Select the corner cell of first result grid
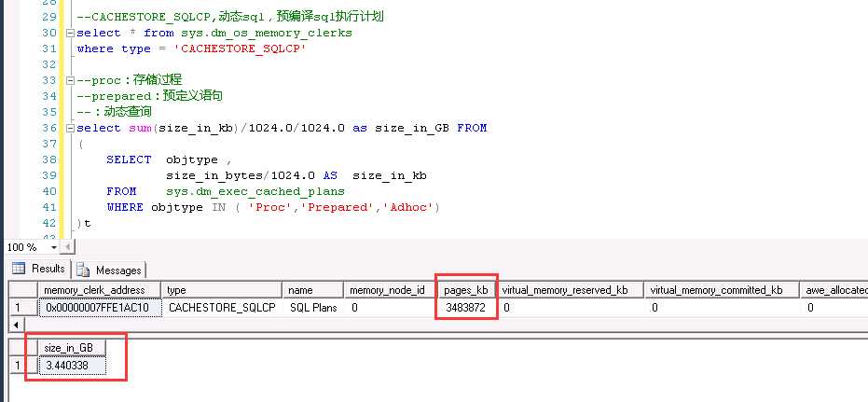The width and height of the screenshot is (868, 402). pos(24,290)
